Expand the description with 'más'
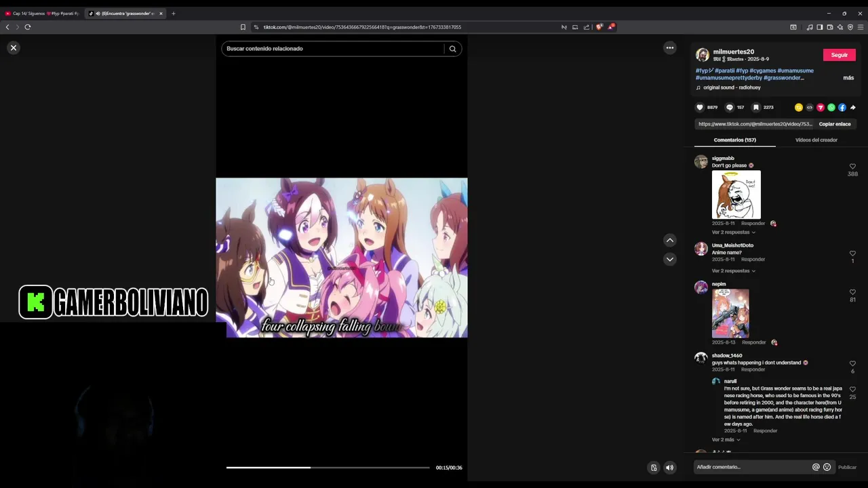868x488 pixels. (x=848, y=78)
